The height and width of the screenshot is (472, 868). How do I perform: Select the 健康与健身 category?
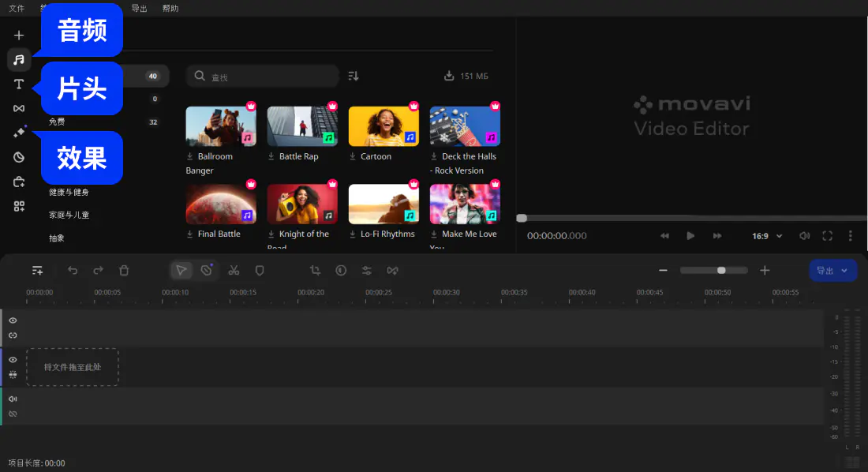coord(69,192)
